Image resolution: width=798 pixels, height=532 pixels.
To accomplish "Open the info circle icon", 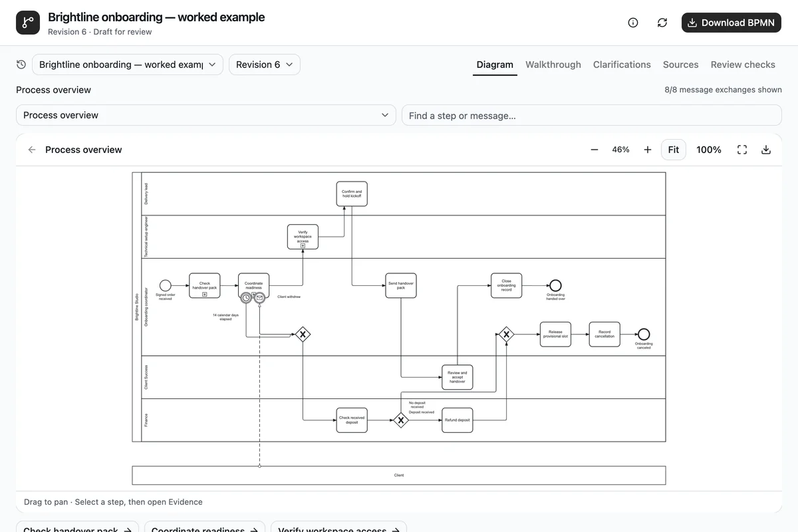I will [633, 23].
